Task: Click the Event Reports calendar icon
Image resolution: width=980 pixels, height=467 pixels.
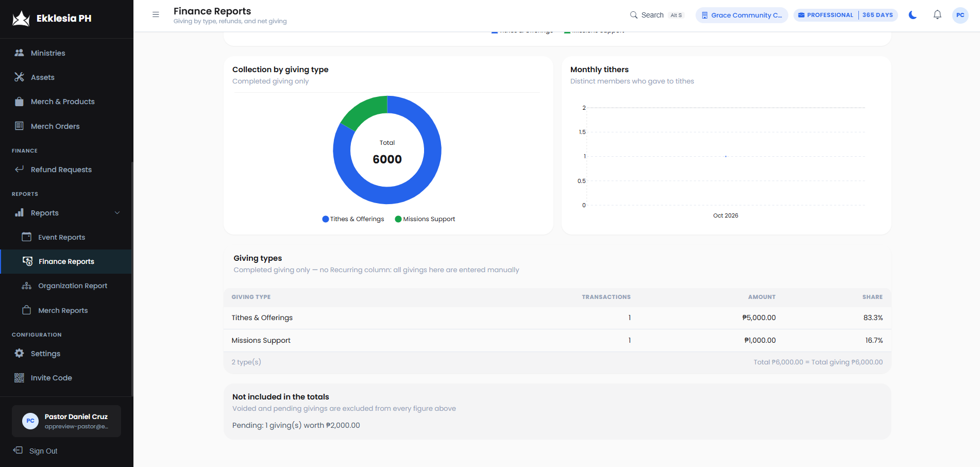Action: pos(27,237)
